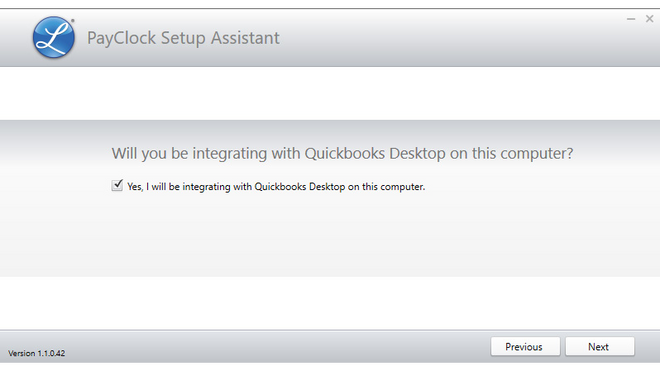Go to the next setup step
Viewport: 660px width, 371px height.
(x=600, y=347)
